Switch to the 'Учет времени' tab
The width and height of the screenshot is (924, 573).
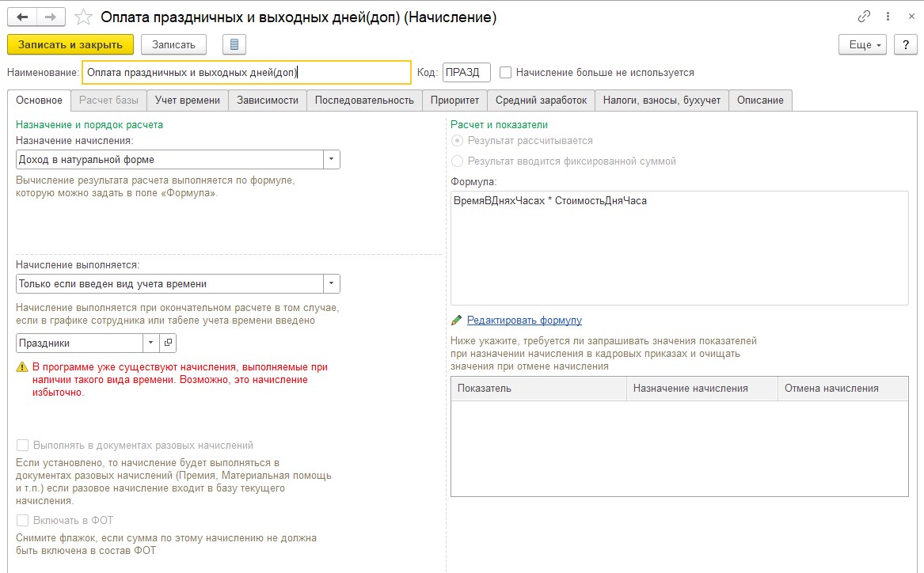[187, 101]
